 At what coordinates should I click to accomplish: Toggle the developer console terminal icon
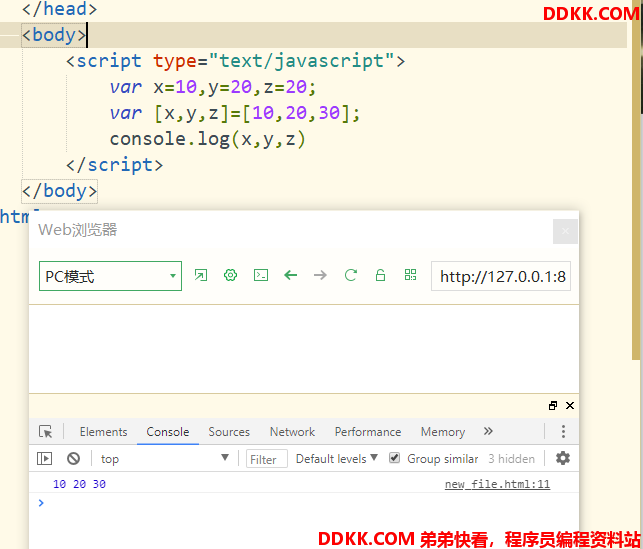pyautogui.click(x=261, y=275)
